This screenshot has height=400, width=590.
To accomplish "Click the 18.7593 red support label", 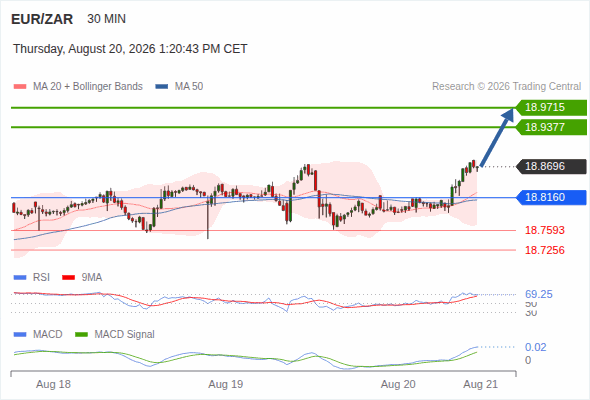I will 544,230.
